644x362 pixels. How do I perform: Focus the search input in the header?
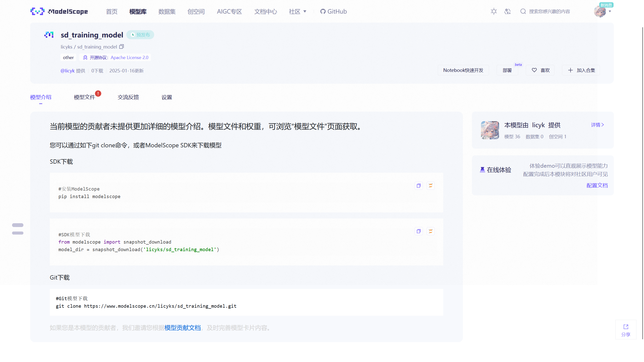(x=549, y=11)
